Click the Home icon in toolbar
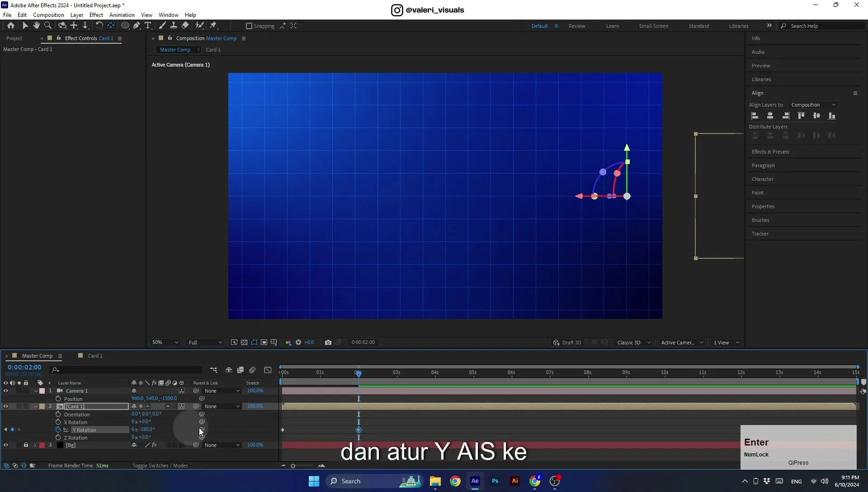868x492 pixels. pyautogui.click(x=11, y=26)
